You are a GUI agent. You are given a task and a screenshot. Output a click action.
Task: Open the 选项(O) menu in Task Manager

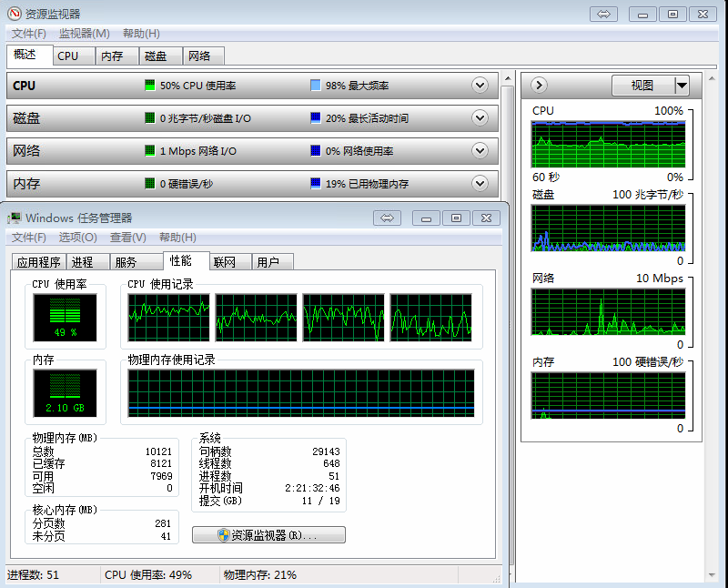[x=77, y=238]
